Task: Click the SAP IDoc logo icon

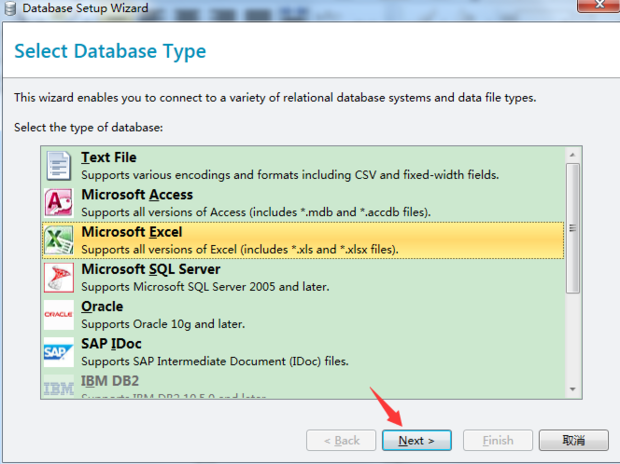Action: click(59, 352)
